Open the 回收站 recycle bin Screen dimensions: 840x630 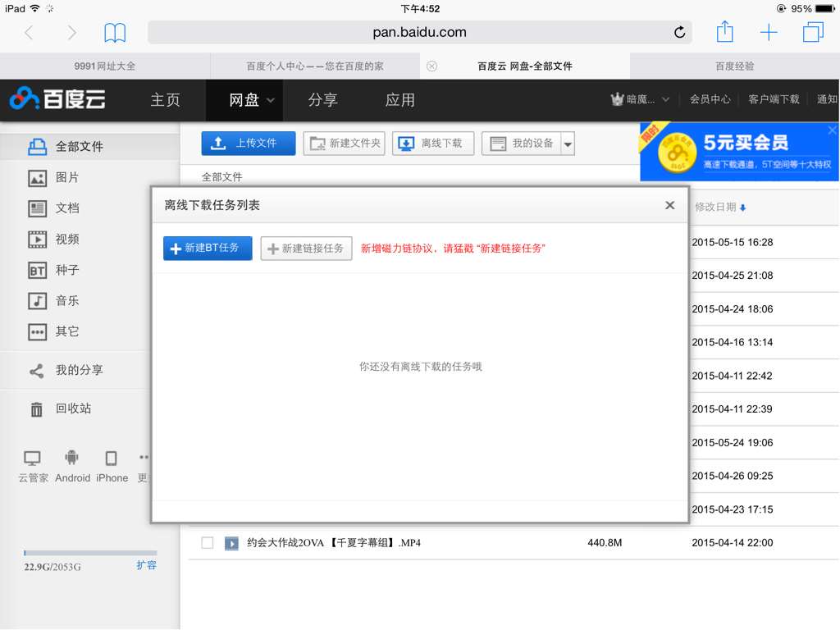(73, 409)
